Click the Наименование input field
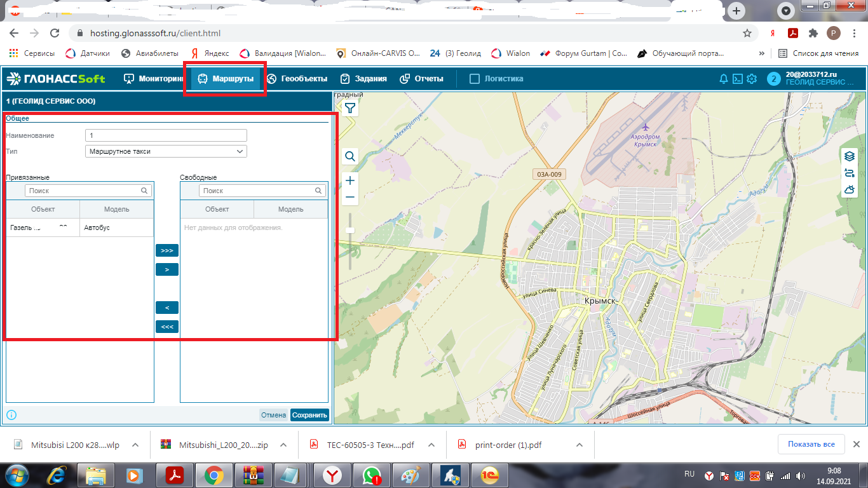The image size is (868, 488). [x=166, y=135]
